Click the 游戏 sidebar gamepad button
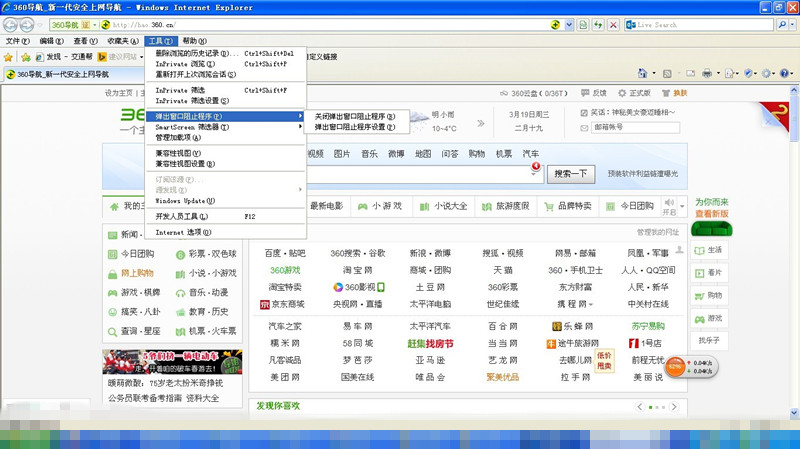The height and width of the screenshot is (449, 800). coord(709,318)
